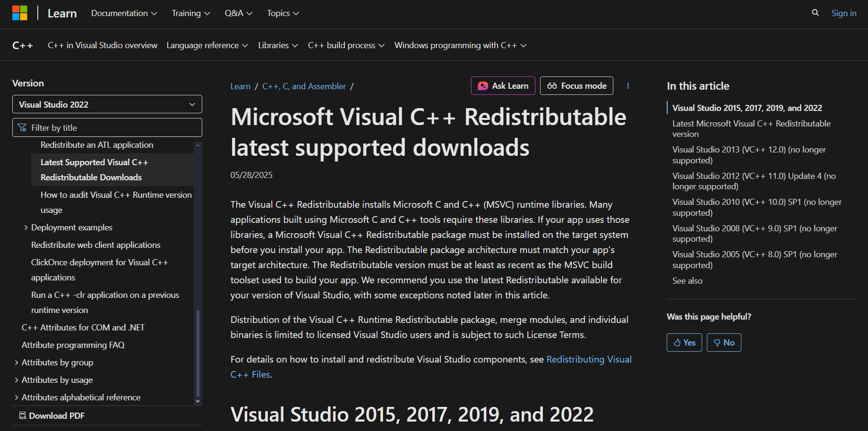Click the C++, C, and Assembler breadcrumb
Screen dimensions: 868x431
click(x=304, y=86)
